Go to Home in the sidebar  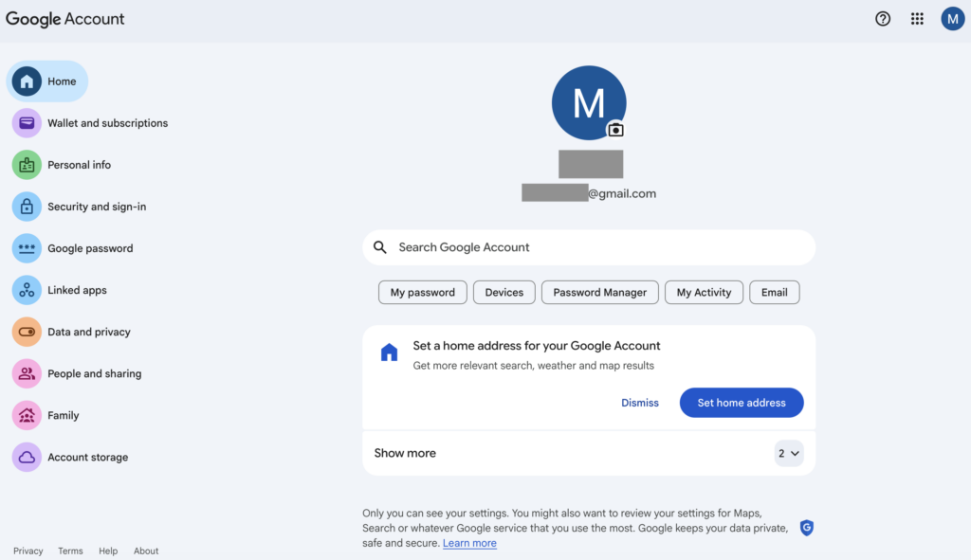pos(47,81)
